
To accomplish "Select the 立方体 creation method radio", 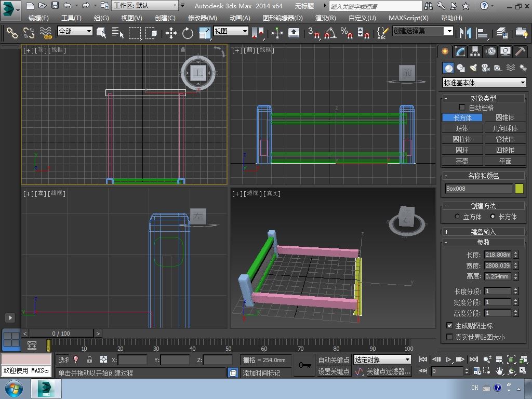I will point(458,217).
